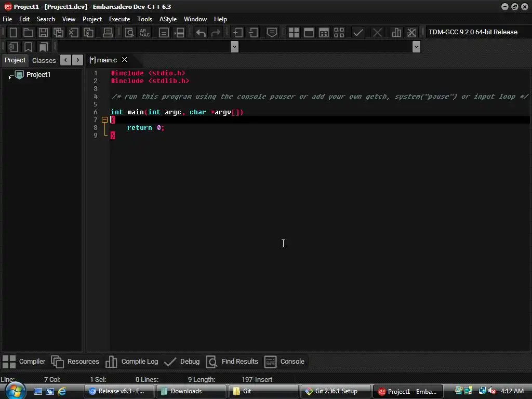
Task: Open the Execute menu
Action: (x=119, y=19)
